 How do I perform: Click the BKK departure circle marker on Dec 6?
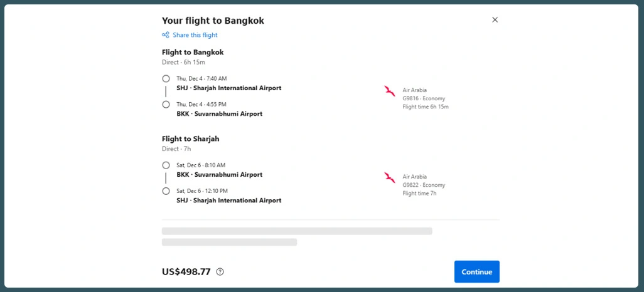(166, 165)
